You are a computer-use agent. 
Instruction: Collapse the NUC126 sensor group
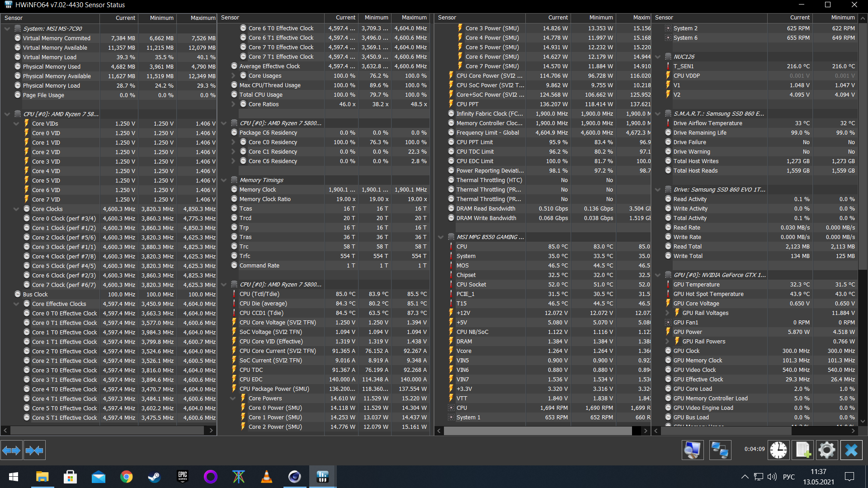pyautogui.click(x=658, y=57)
